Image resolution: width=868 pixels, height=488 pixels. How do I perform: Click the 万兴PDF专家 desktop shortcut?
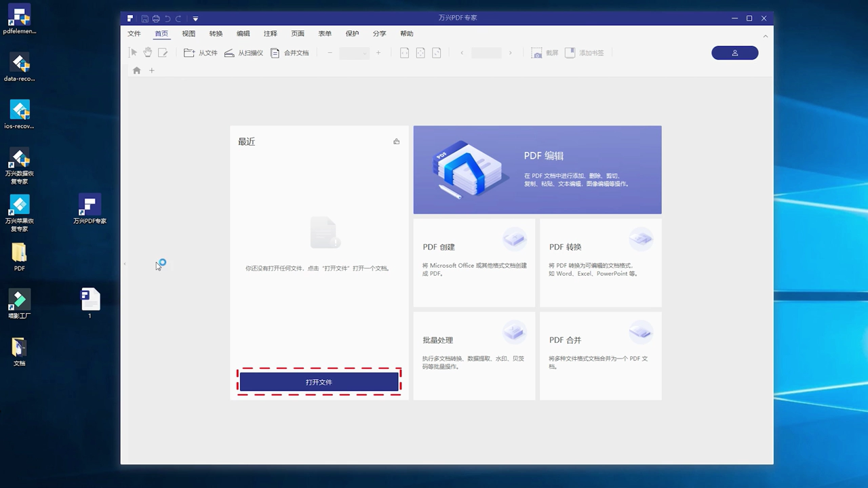tap(90, 210)
